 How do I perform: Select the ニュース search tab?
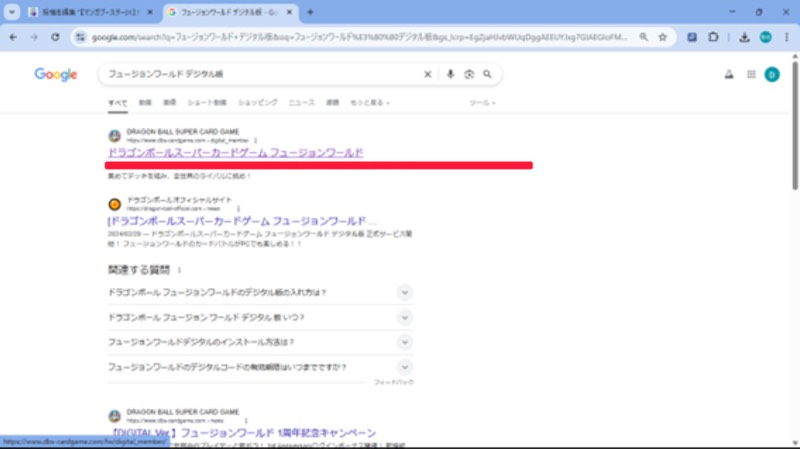pyautogui.click(x=302, y=103)
